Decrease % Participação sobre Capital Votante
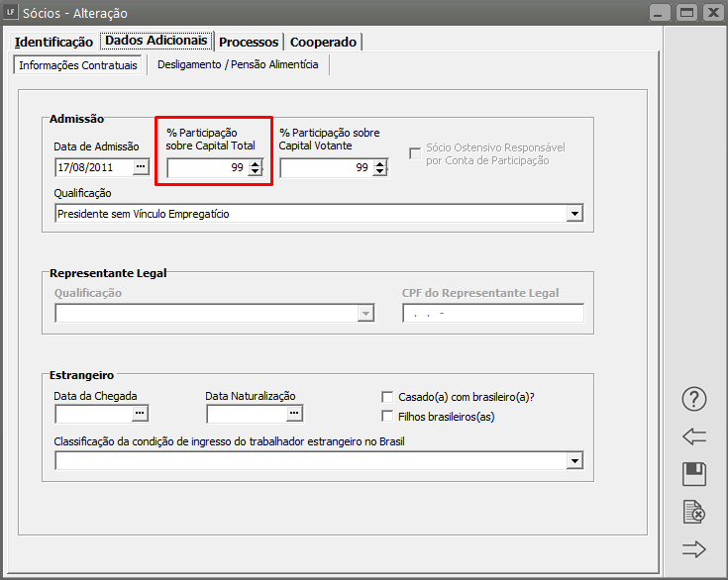Screen dimensions: 728x580 coord(379,172)
